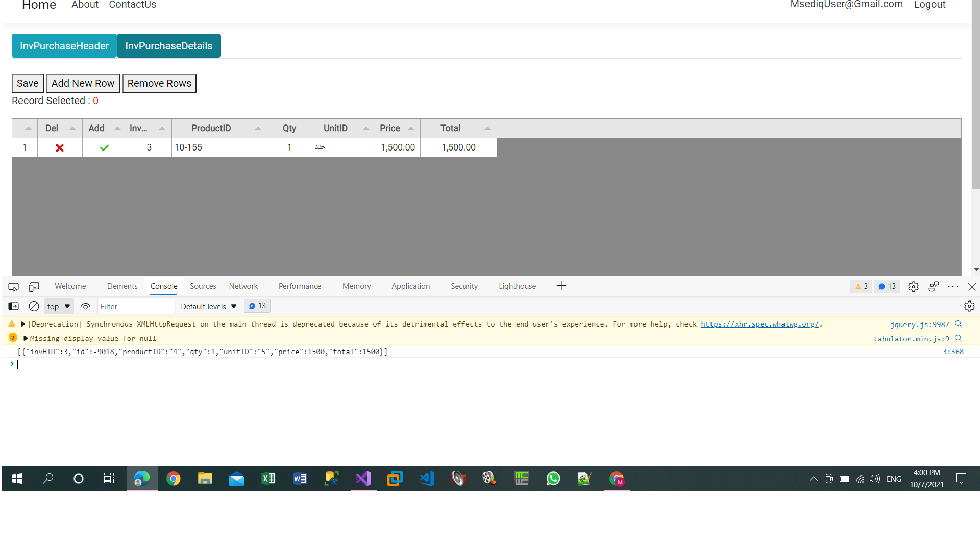The height and width of the screenshot is (551, 980).
Task: Click the eye icon to create live expression
Action: 85,306
